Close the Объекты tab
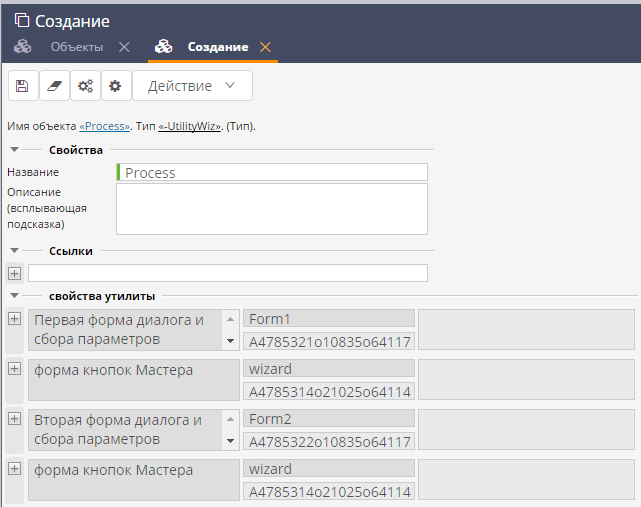The height and width of the screenshot is (507, 641). coord(124,47)
